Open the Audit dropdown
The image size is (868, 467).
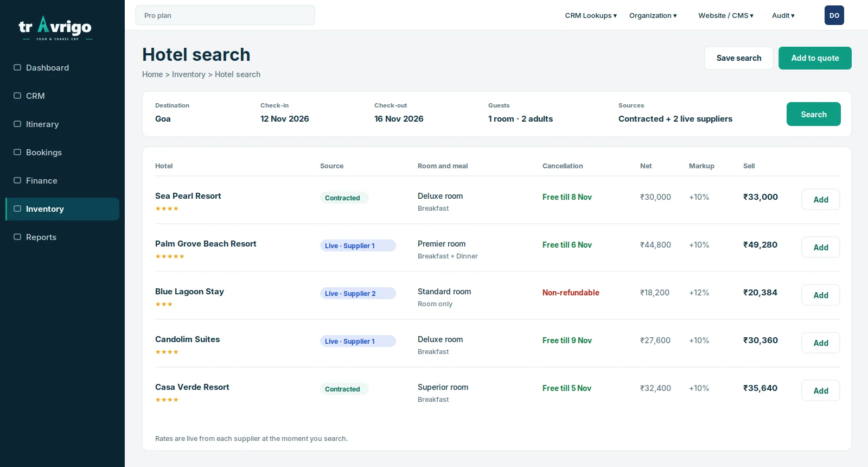tap(783, 15)
